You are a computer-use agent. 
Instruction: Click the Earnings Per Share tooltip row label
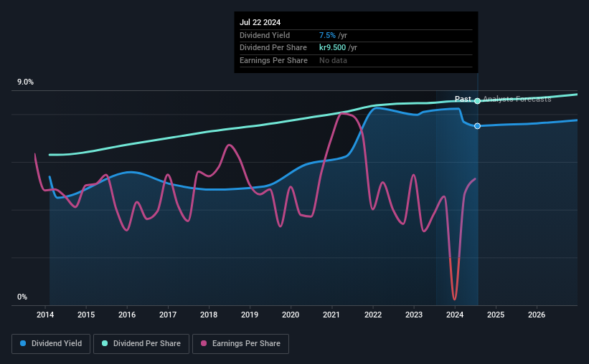[274, 60]
